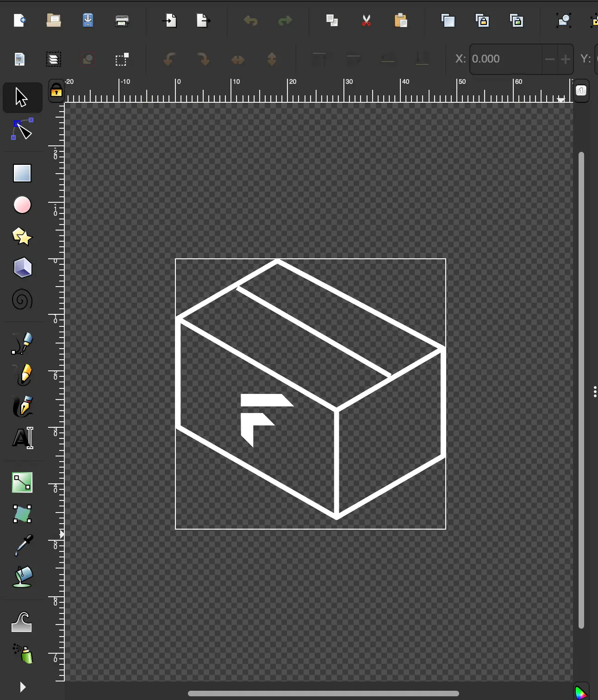Activate the Bezier pen tool
This screenshot has width=598, height=700.
(22, 344)
